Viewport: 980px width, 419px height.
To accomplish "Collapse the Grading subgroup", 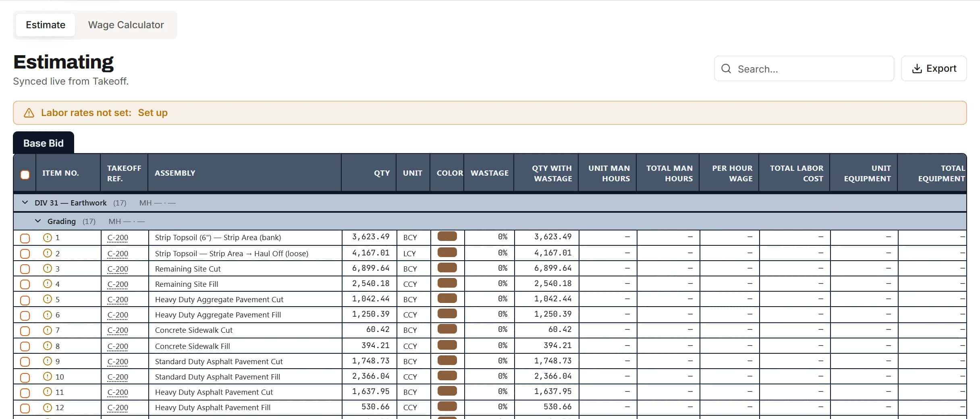I will pyautogui.click(x=38, y=221).
